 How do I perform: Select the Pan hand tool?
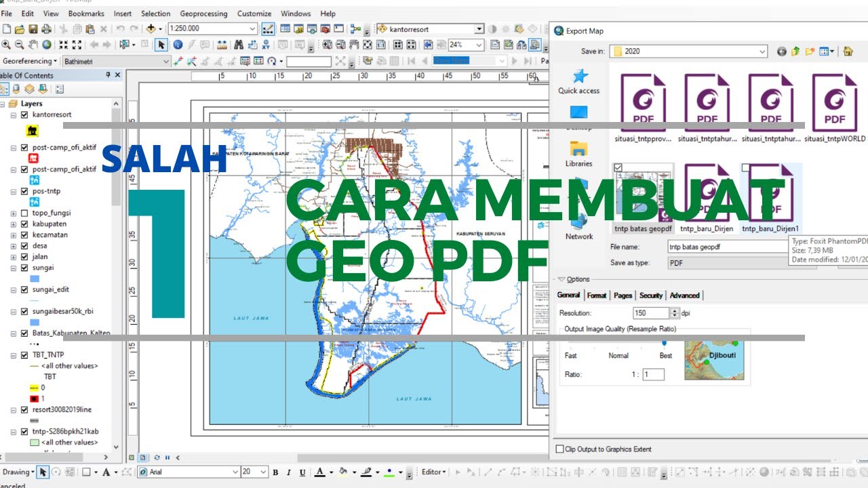33,45
